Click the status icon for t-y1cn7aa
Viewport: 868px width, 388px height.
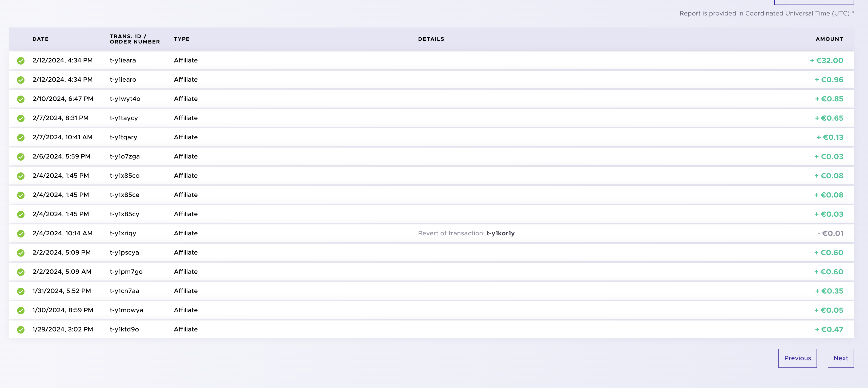[x=21, y=291]
